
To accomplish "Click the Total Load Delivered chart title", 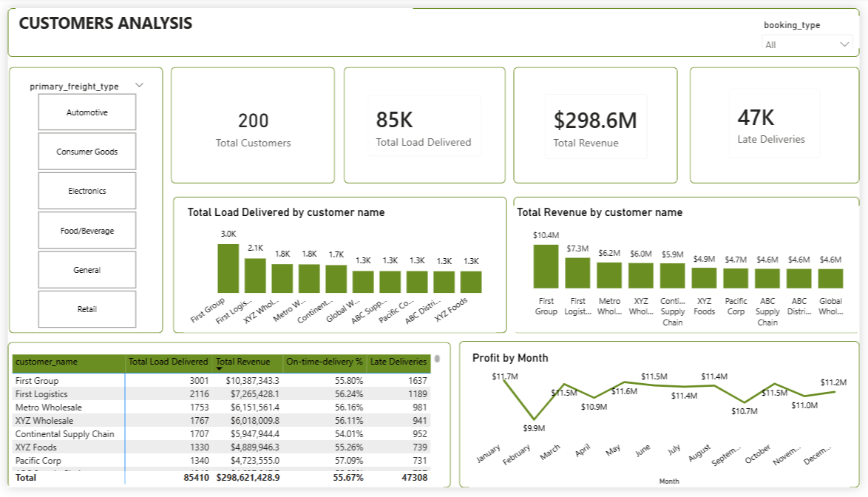I will click(285, 212).
